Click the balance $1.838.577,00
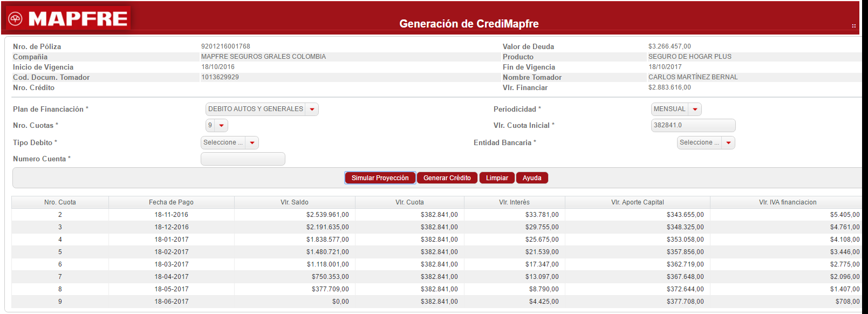The width and height of the screenshot is (868, 314). 327,240
